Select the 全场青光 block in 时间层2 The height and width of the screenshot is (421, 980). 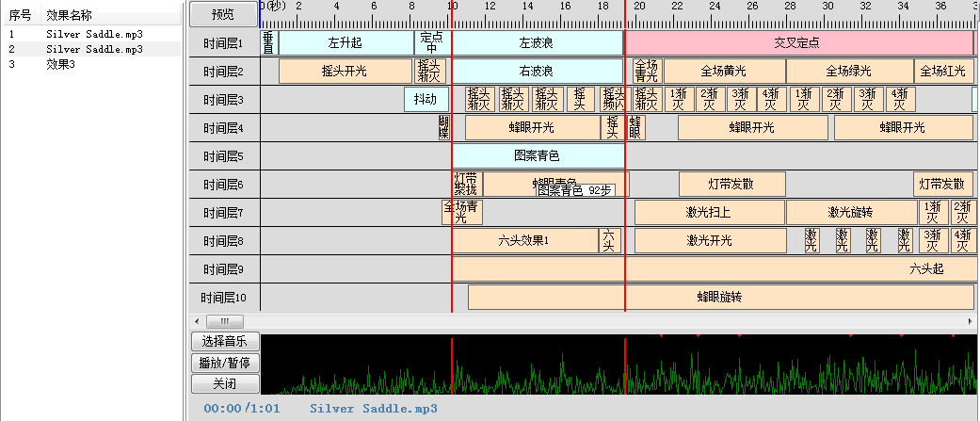point(647,72)
